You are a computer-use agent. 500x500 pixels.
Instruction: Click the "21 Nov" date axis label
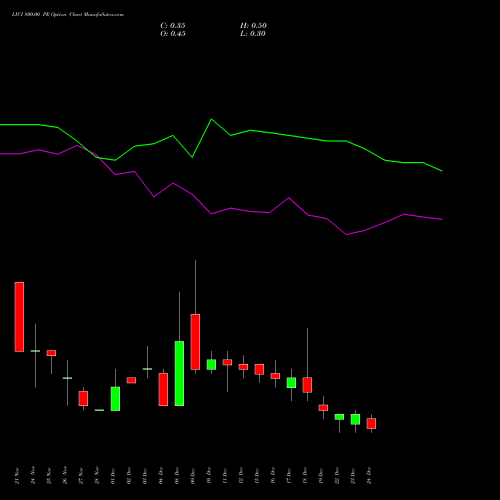[x=17, y=476]
